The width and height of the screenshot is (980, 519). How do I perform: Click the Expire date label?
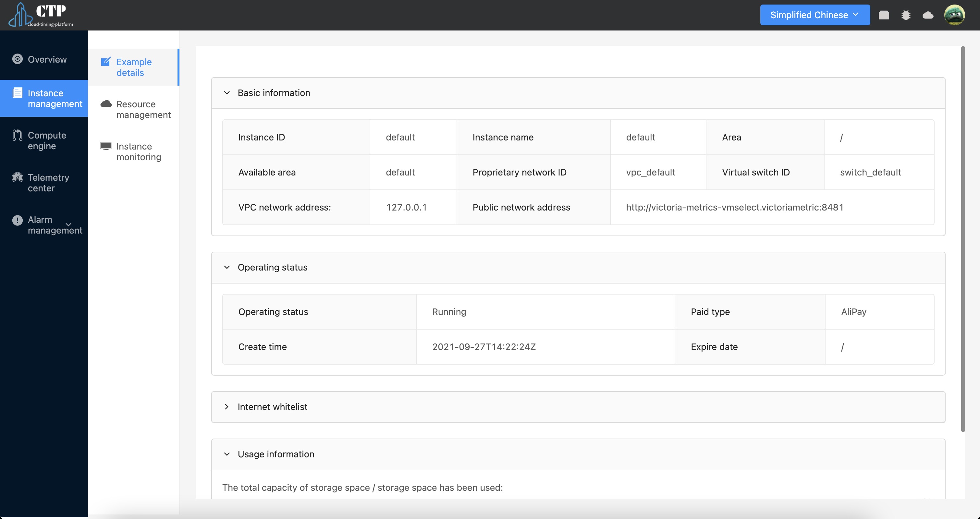tap(714, 347)
